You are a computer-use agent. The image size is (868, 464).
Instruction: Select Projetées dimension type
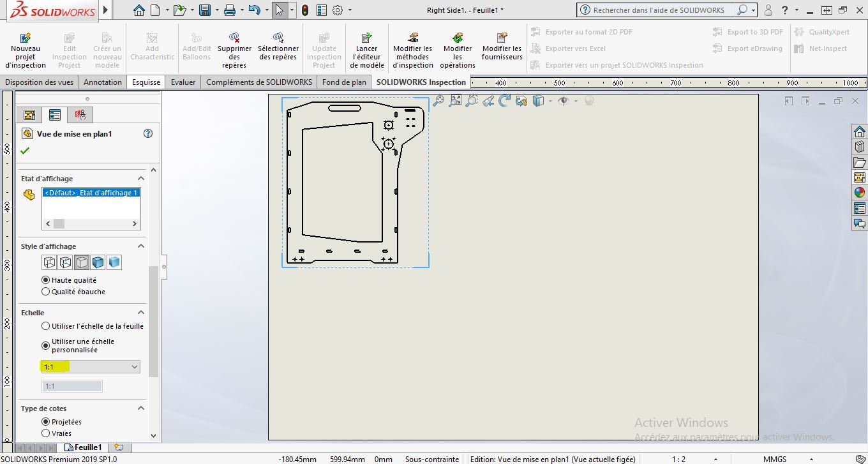point(45,422)
